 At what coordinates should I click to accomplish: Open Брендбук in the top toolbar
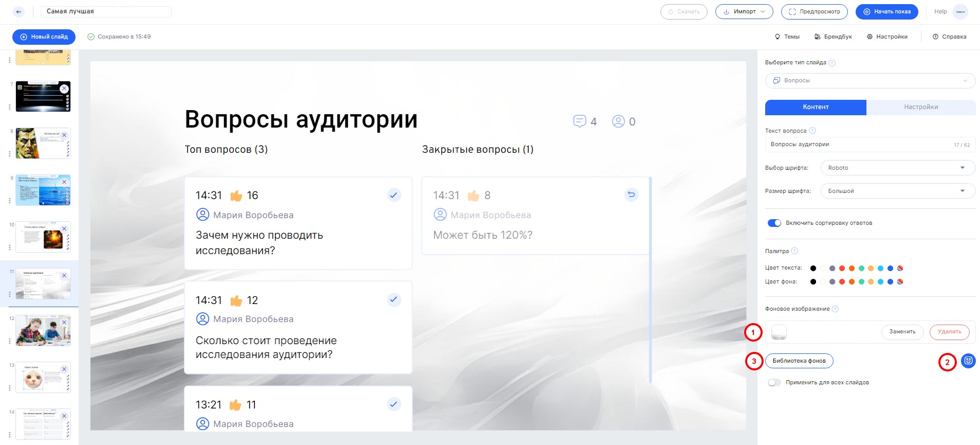click(833, 37)
